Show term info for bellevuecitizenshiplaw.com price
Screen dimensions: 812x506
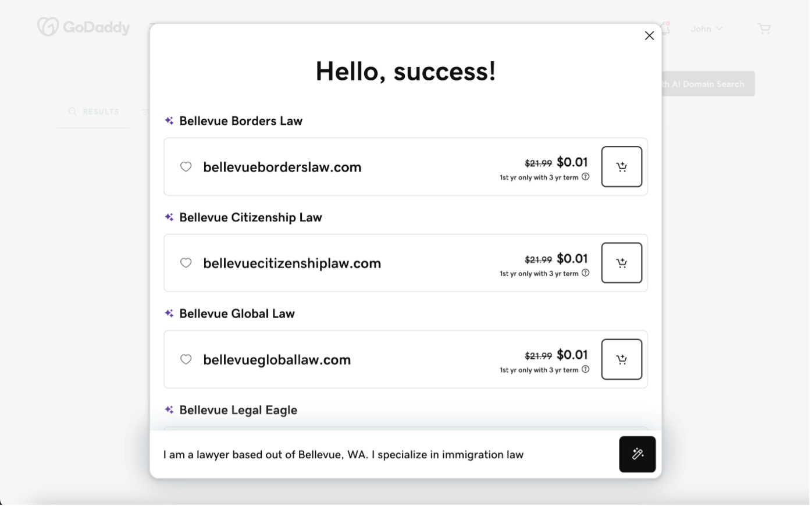click(x=586, y=273)
